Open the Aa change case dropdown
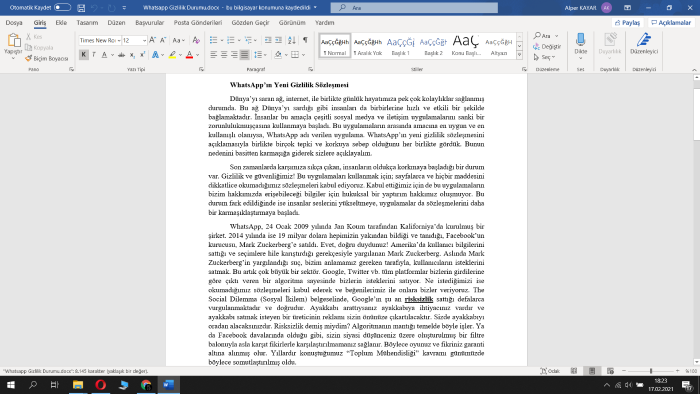 point(179,40)
